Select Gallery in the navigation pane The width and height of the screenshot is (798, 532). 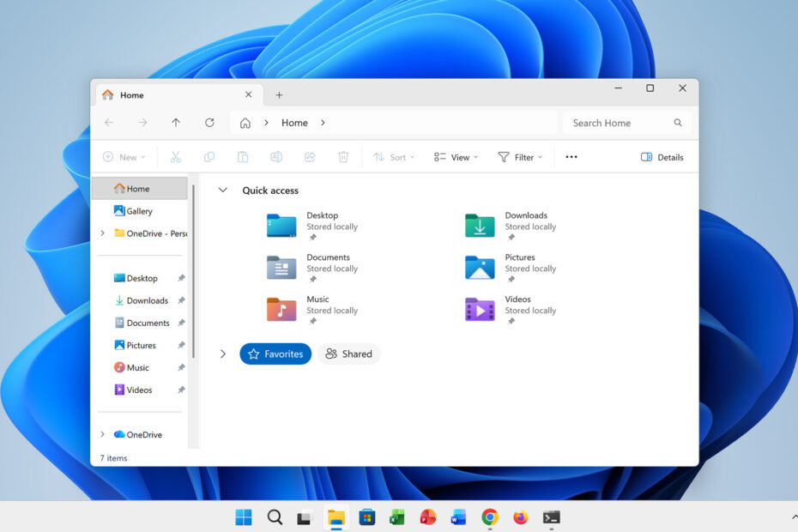pyautogui.click(x=139, y=211)
